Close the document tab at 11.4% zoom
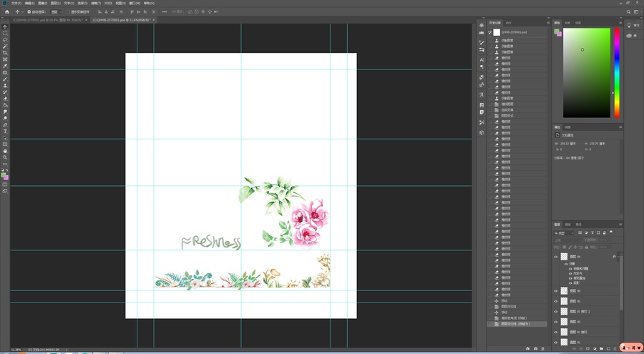This screenshot has width=644, height=354. (154, 20)
